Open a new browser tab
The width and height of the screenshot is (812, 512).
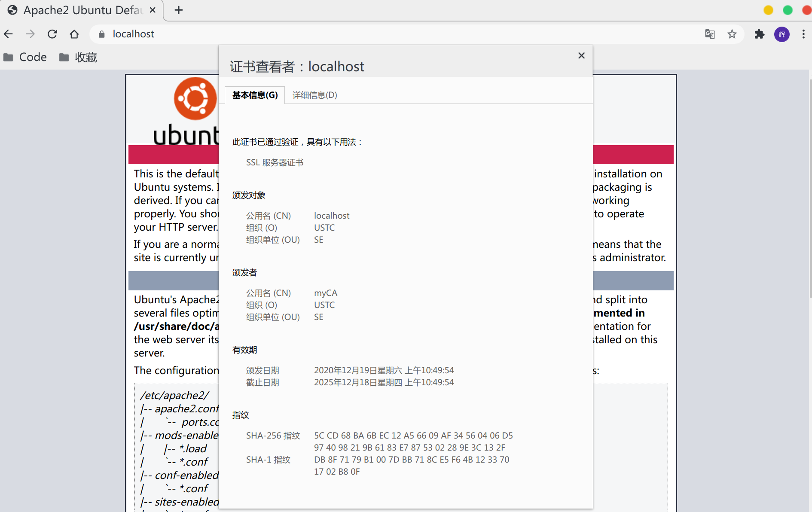(x=179, y=10)
